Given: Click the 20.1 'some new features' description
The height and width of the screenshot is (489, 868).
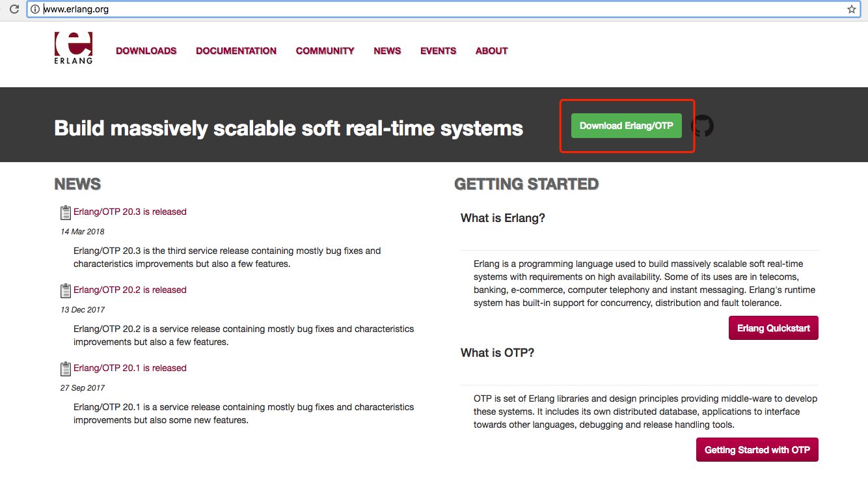Looking at the screenshot, I should pyautogui.click(x=244, y=413).
